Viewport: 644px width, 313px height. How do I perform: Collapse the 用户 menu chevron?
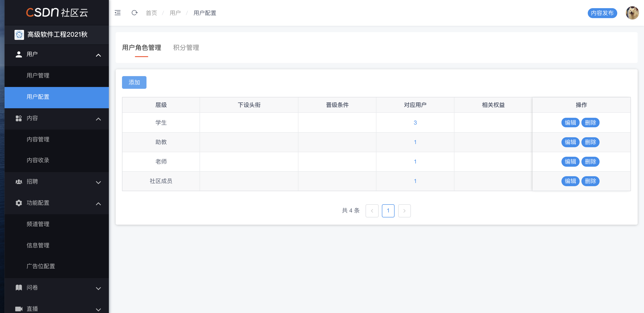pos(98,55)
